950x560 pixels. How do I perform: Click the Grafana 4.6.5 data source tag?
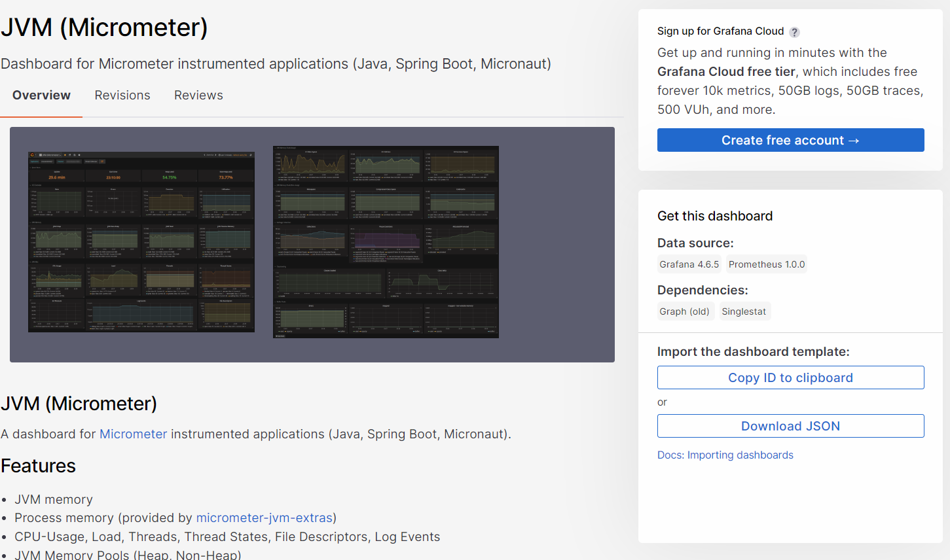pos(689,264)
